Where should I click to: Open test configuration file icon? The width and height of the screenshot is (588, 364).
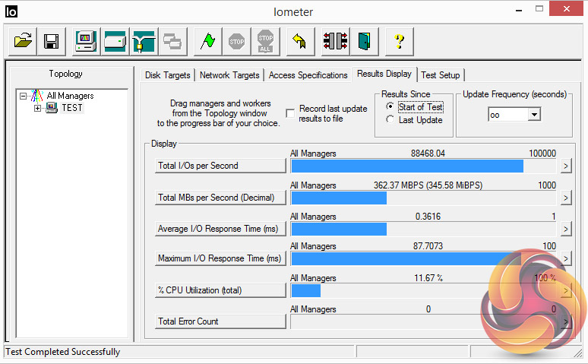tap(23, 41)
